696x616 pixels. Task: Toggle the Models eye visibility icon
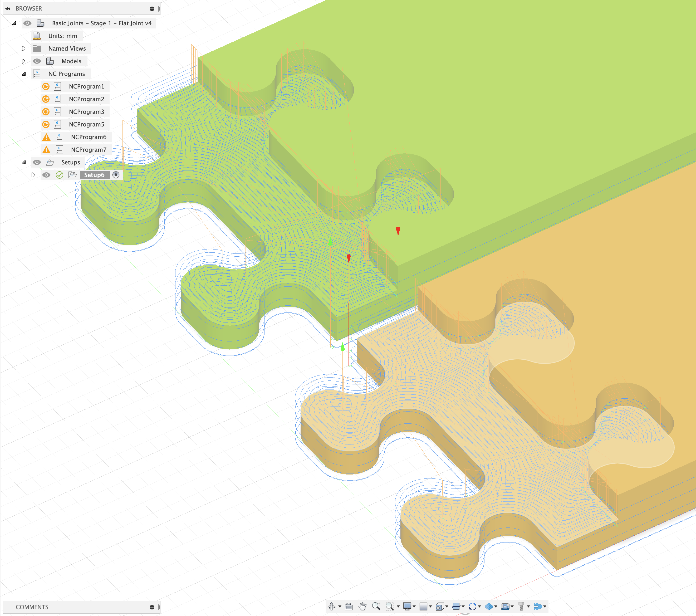point(37,61)
